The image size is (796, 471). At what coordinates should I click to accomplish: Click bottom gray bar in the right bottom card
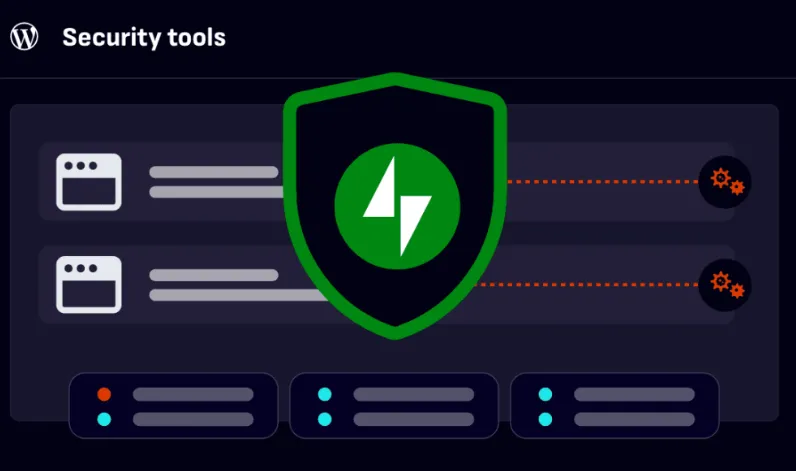(634, 419)
